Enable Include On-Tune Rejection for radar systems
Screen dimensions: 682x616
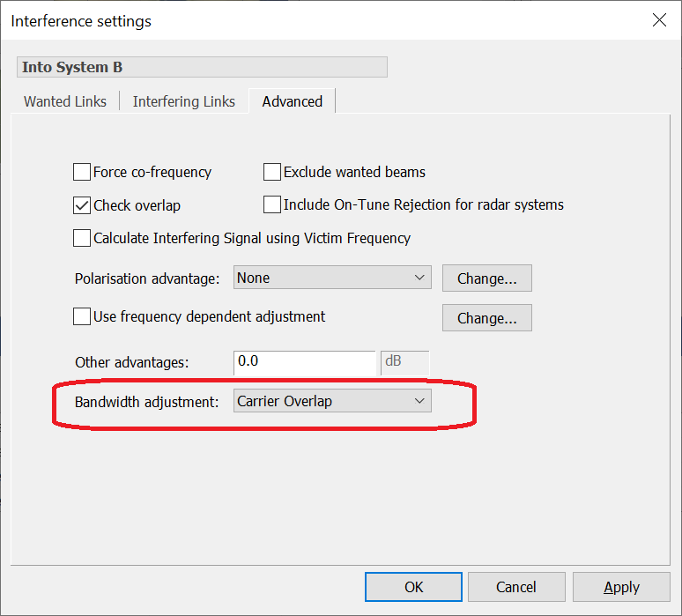point(272,204)
